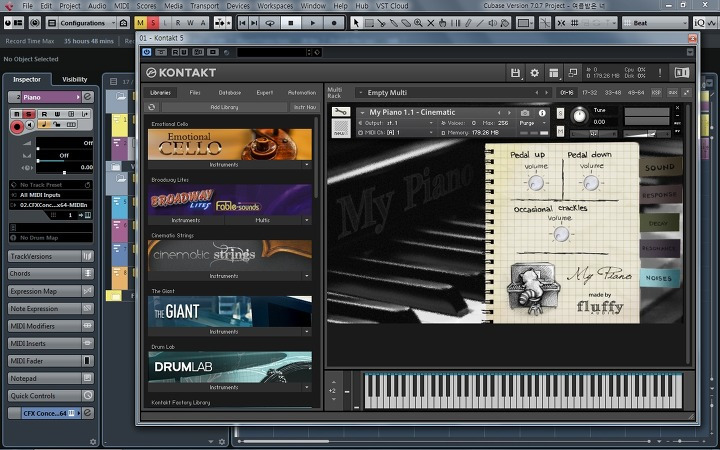Click the Stop transport button

coord(291,23)
